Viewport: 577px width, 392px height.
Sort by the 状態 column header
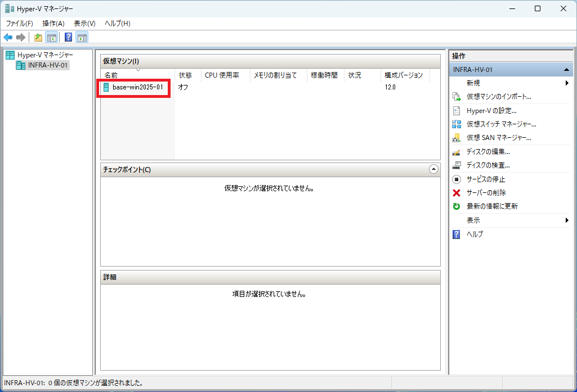click(188, 75)
